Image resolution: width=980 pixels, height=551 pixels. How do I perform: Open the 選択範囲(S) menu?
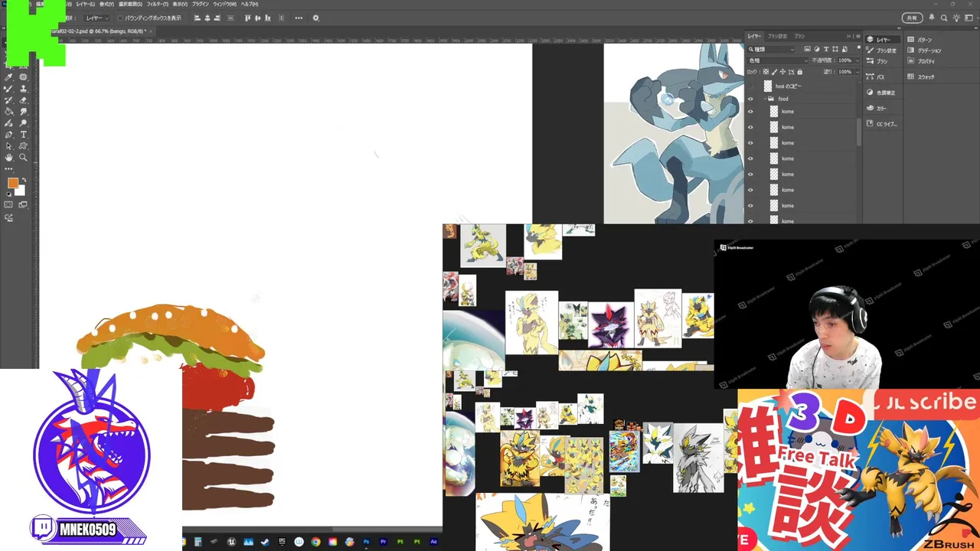pyautogui.click(x=130, y=5)
